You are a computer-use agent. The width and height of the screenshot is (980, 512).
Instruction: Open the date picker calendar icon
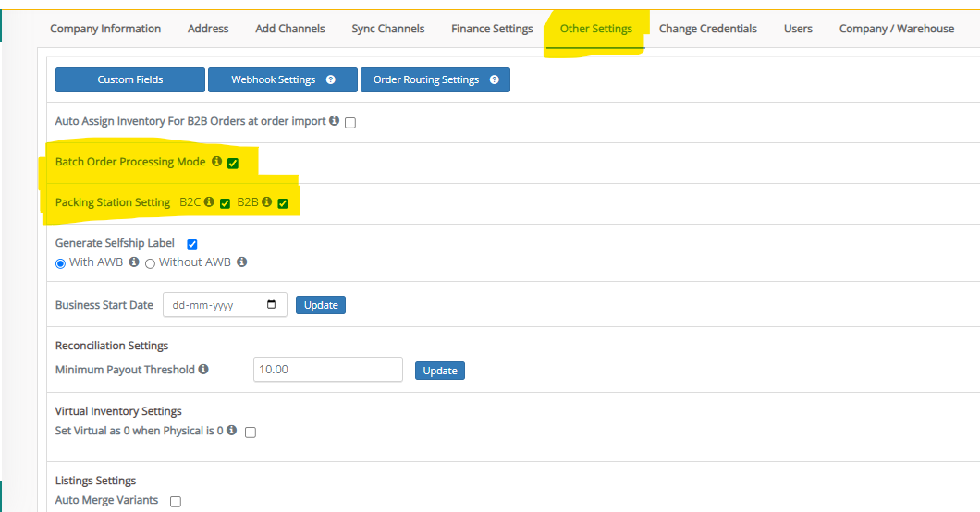(x=271, y=305)
